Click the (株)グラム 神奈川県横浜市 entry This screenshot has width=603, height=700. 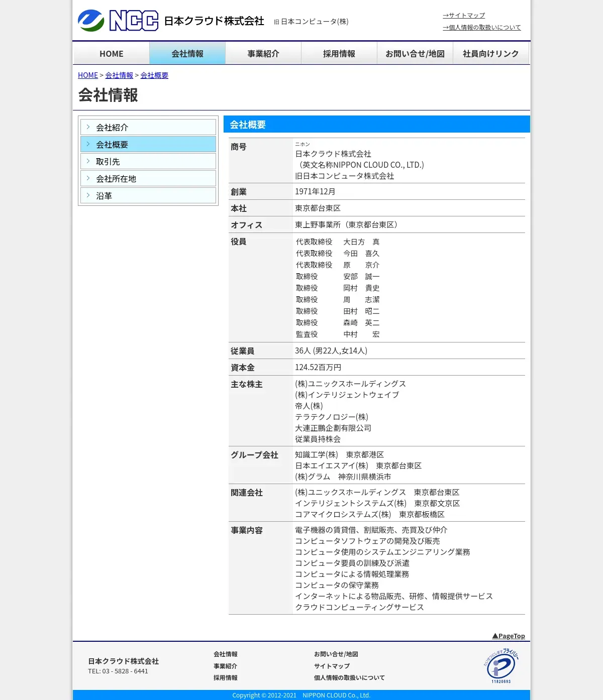coord(343,477)
